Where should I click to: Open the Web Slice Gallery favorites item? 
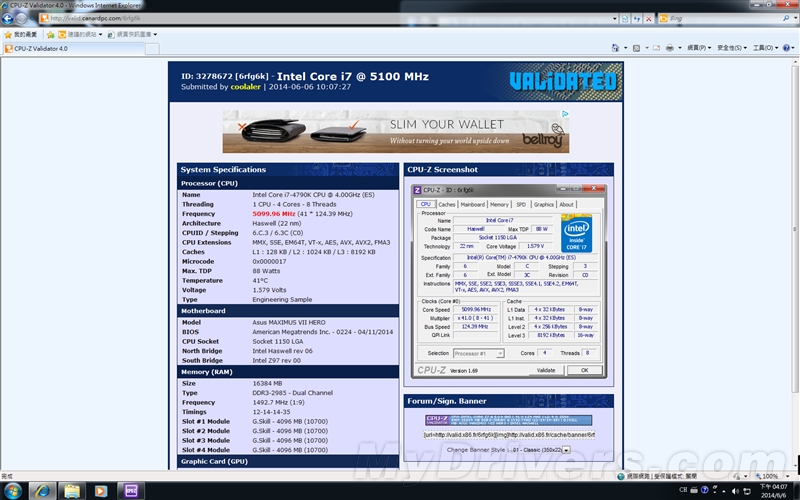point(132,34)
